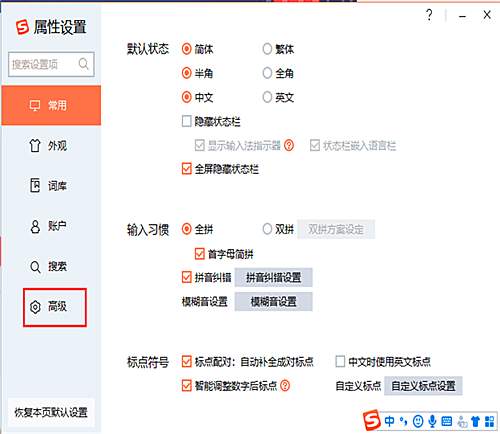Click the Sogou logo beside 属性设置 title

coord(22,27)
